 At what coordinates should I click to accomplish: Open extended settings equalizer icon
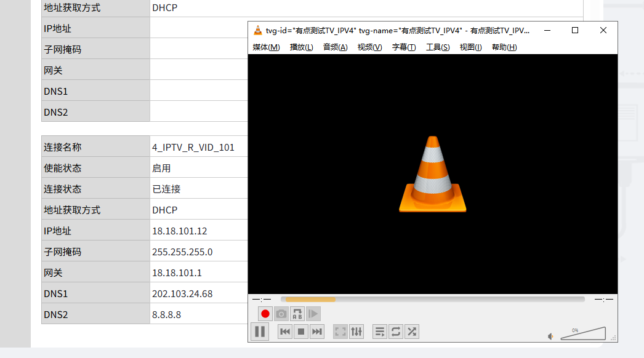coord(356,332)
